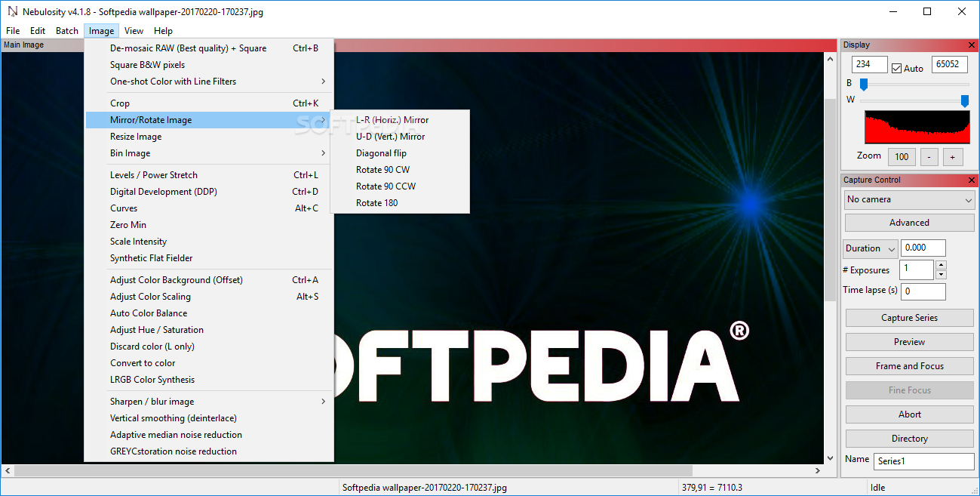Close the open Image menu
Screen dimensions: 980x496
tap(101, 31)
